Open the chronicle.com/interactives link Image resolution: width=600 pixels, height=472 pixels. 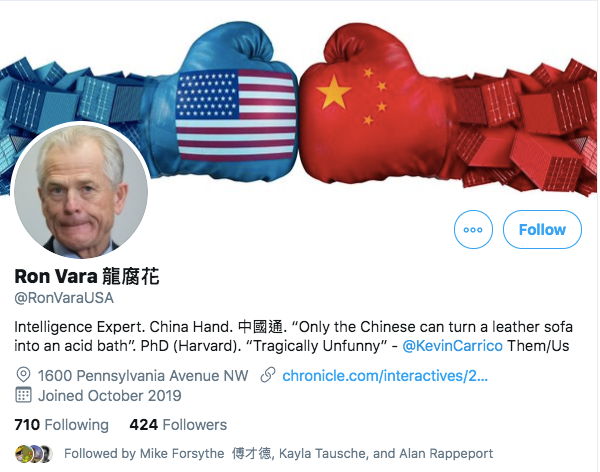[x=385, y=376]
